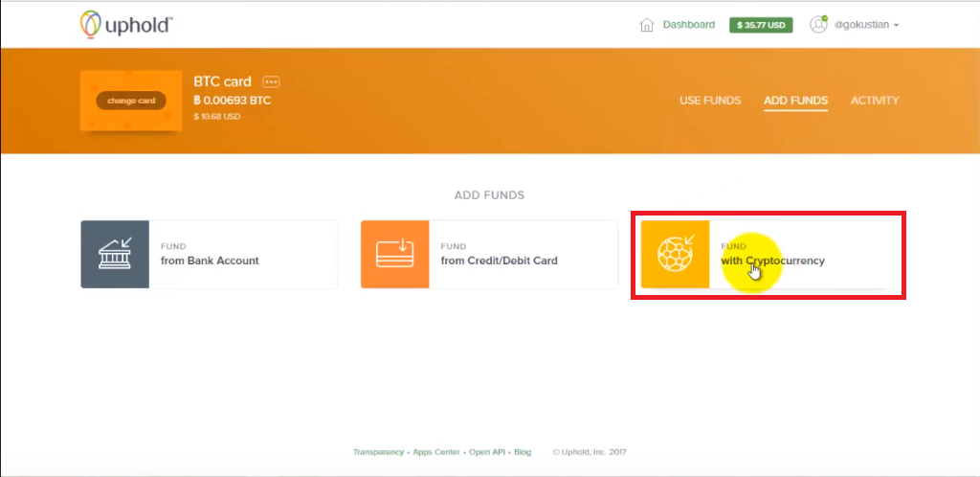Open the @gokustian account dropdown
This screenshot has height=477, width=980.
coord(866,25)
